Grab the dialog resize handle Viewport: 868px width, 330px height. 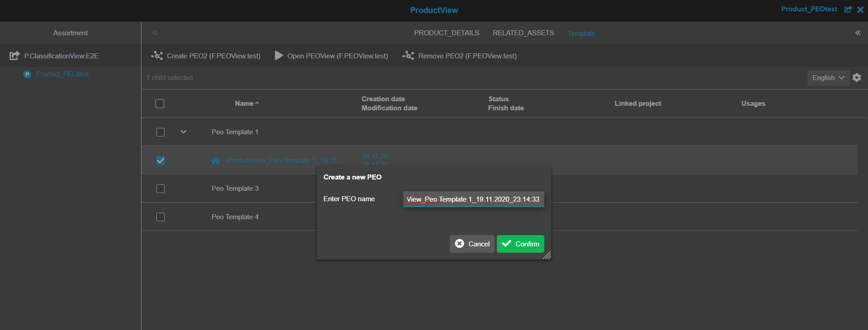547,255
